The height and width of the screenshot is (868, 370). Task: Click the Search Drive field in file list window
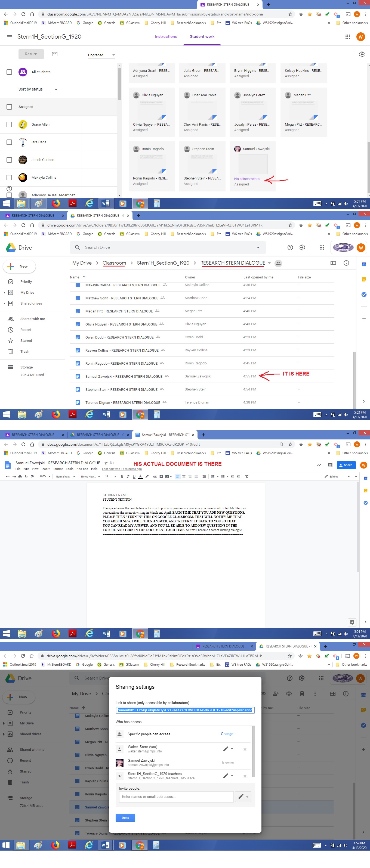click(168, 248)
